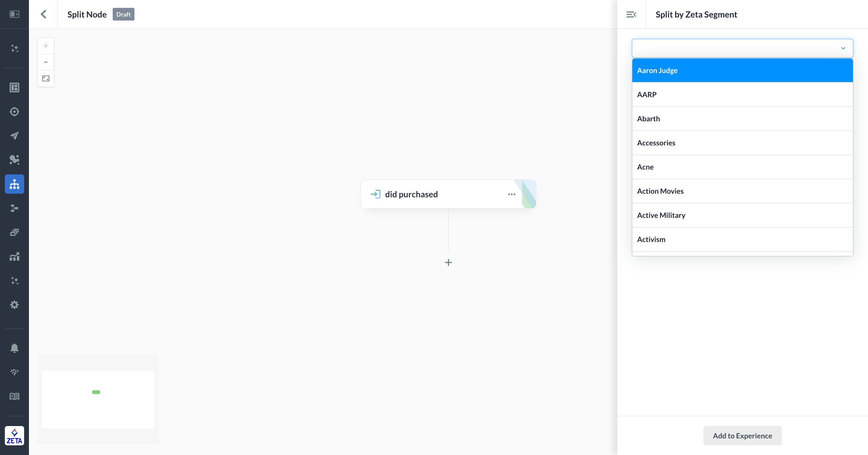This screenshot has width=868, height=455.
Task: Fit the canvas to screen
Action: point(46,78)
